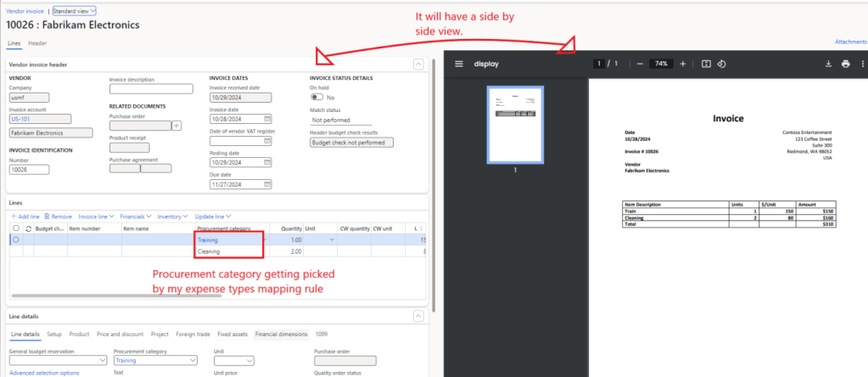
Task: Select the Training line row radio
Action: pyautogui.click(x=15, y=240)
